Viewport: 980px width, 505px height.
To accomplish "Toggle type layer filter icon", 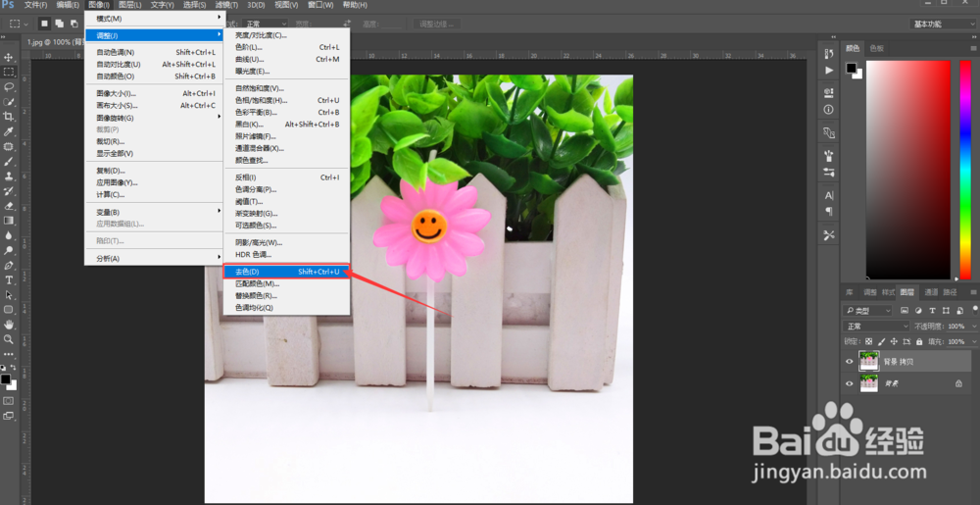I will 933,311.
